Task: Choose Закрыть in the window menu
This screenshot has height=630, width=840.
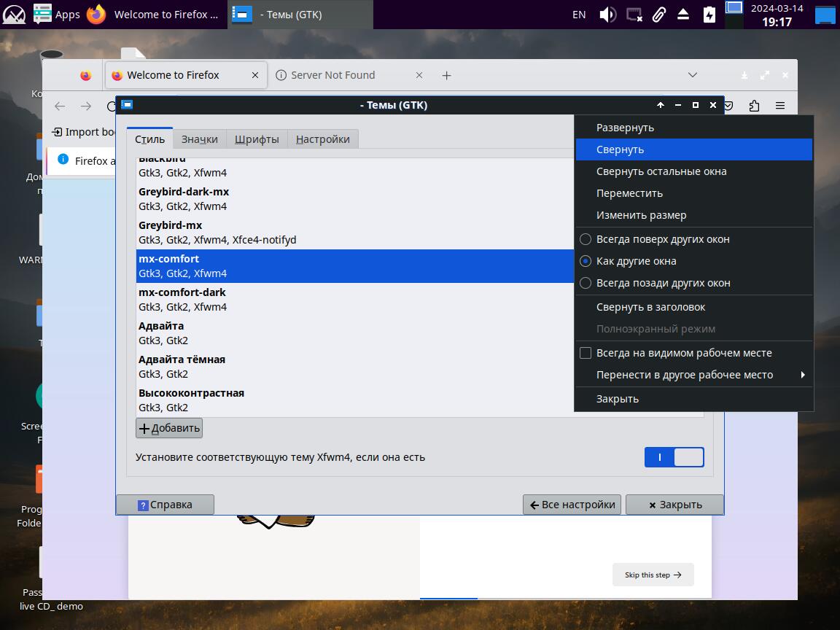Action: coord(693,399)
